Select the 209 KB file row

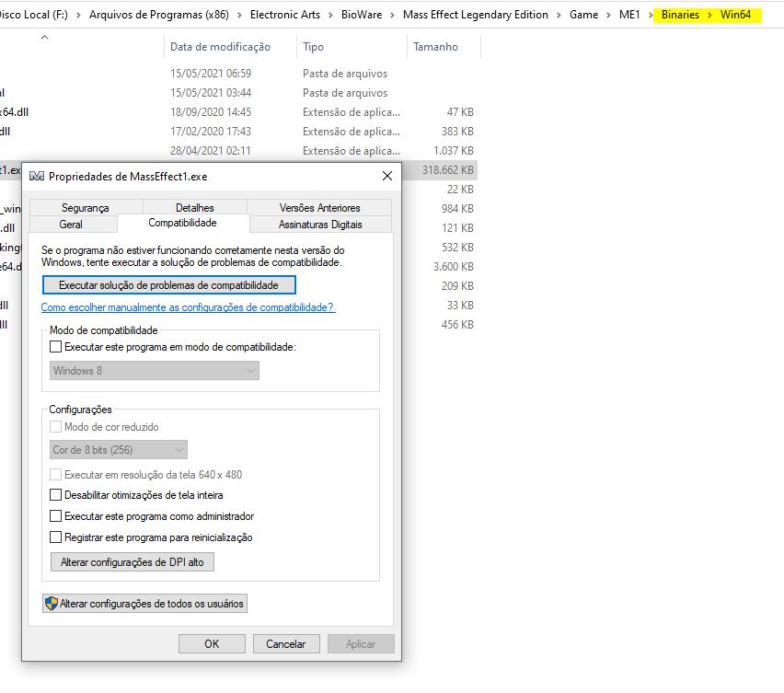(440, 286)
